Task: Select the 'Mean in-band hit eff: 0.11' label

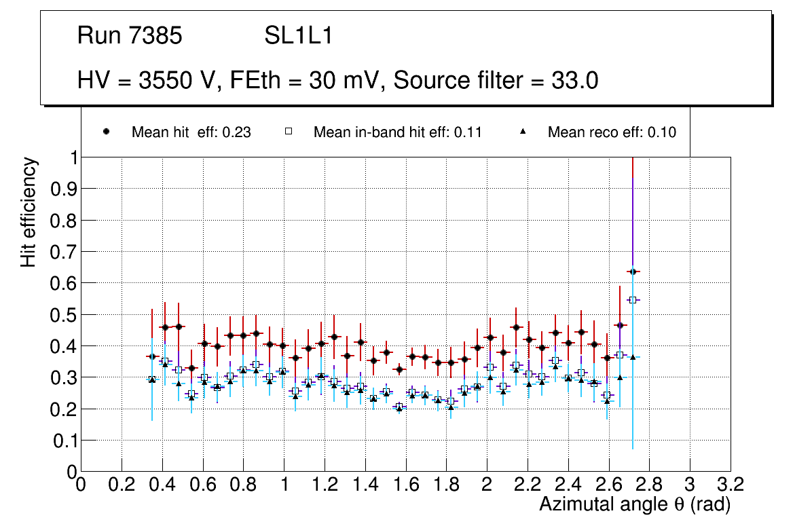Action: coord(397,132)
